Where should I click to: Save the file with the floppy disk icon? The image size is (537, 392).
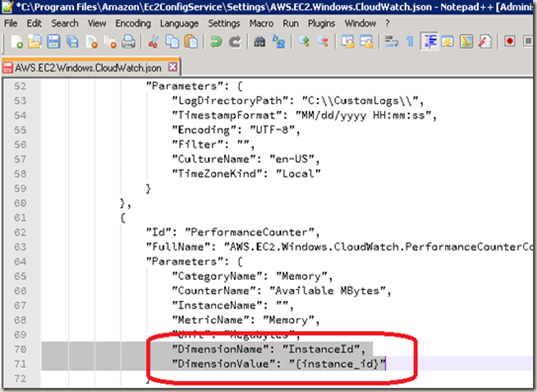(53, 42)
